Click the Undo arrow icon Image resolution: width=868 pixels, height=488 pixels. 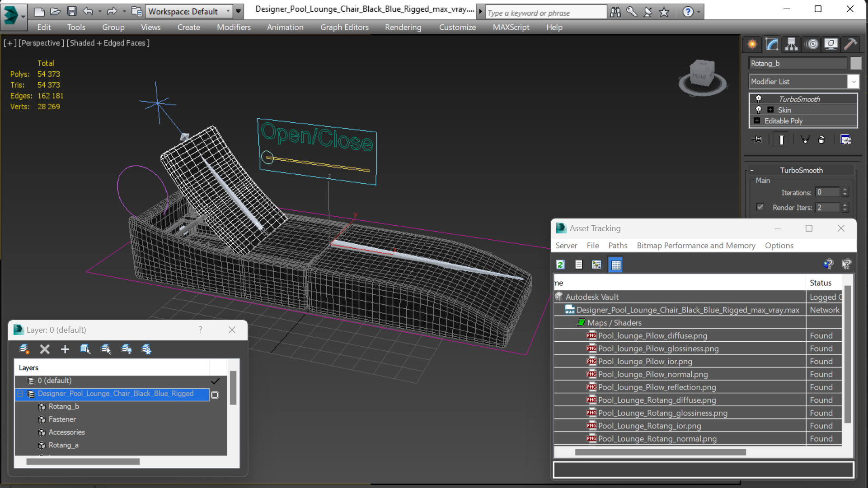88,11
